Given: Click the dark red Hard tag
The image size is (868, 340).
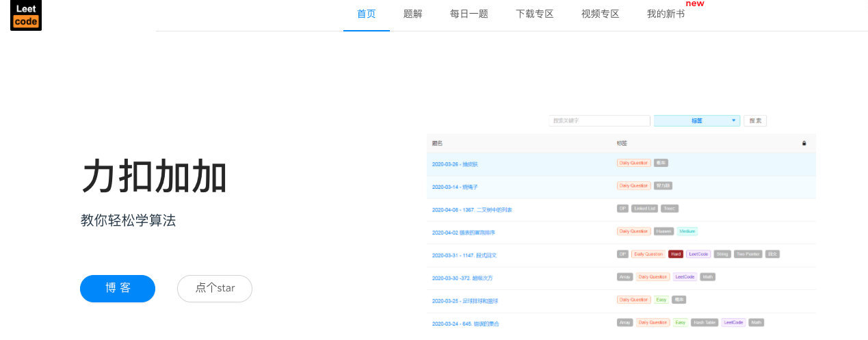Looking at the screenshot, I should [x=676, y=254].
